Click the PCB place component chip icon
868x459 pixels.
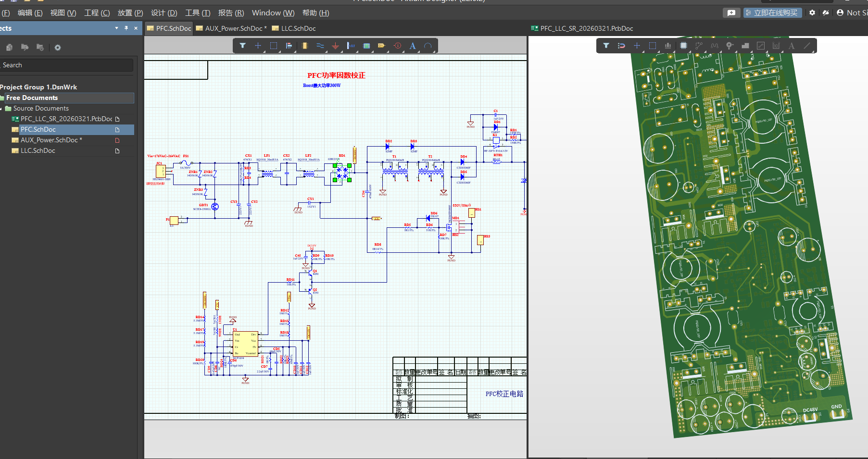683,46
